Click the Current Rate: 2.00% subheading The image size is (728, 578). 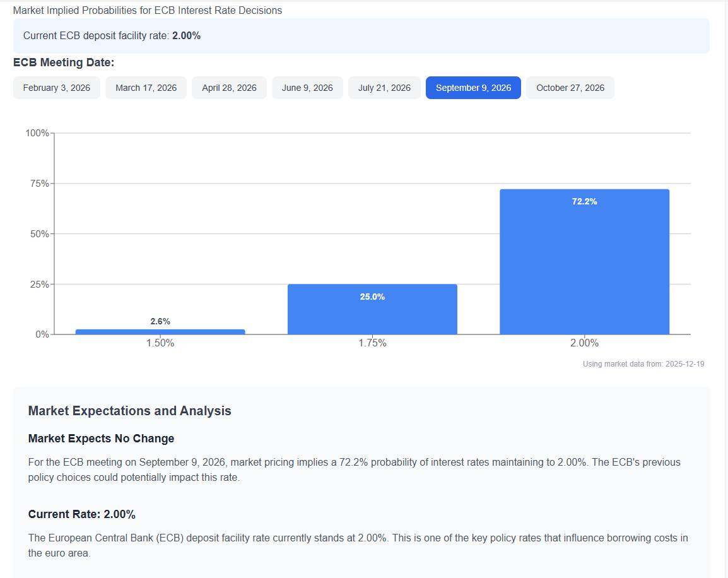click(x=82, y=514)
